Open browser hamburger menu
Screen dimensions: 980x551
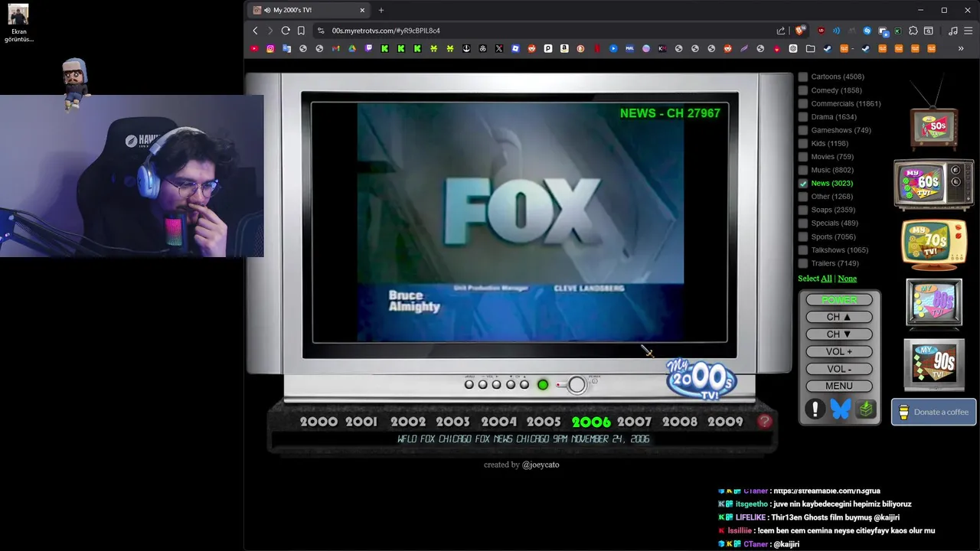pyautogui.click(x=969, y=31)
